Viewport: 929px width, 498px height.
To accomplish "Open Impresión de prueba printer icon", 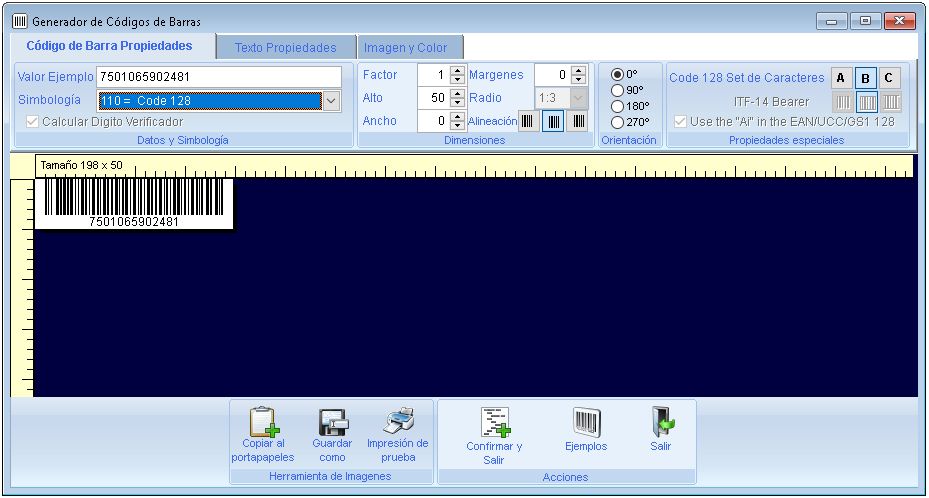I will tap(397, 421).
